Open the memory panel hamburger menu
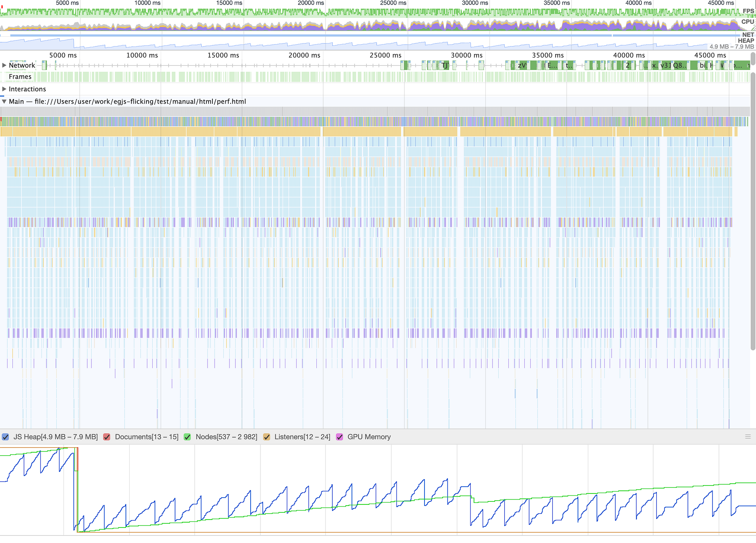Viewport: 756px width, 543px height. [748, 437]
